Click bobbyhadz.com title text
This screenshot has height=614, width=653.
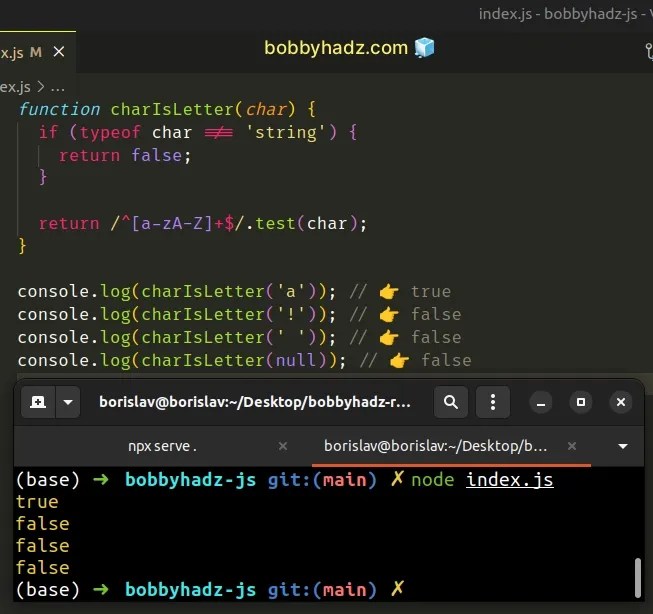pos(336,47)
